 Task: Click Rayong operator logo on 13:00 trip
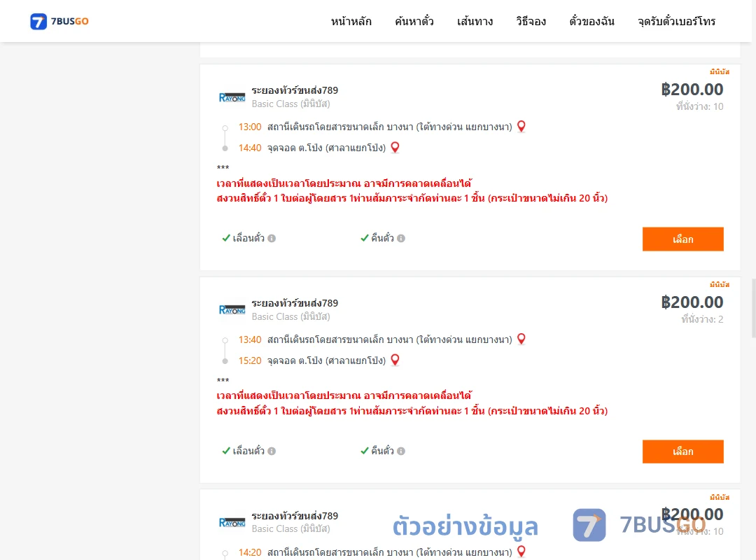[x=232, y=97]
